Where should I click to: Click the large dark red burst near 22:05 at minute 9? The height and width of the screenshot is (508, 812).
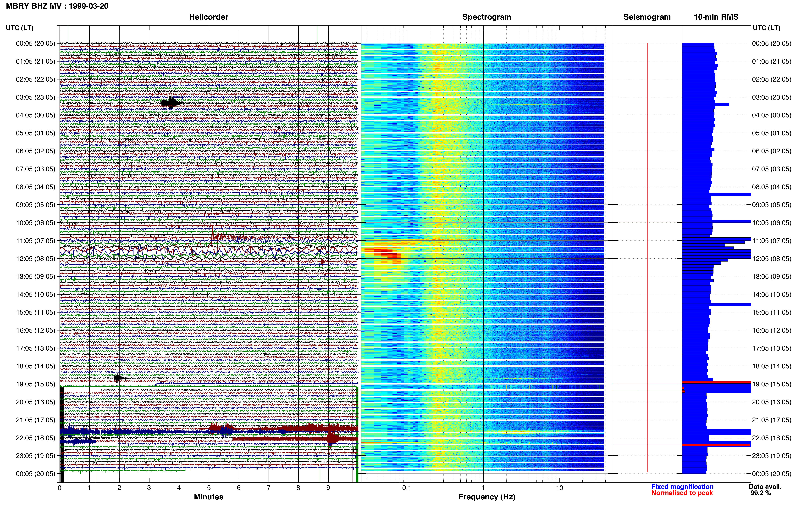coord(332,438)
